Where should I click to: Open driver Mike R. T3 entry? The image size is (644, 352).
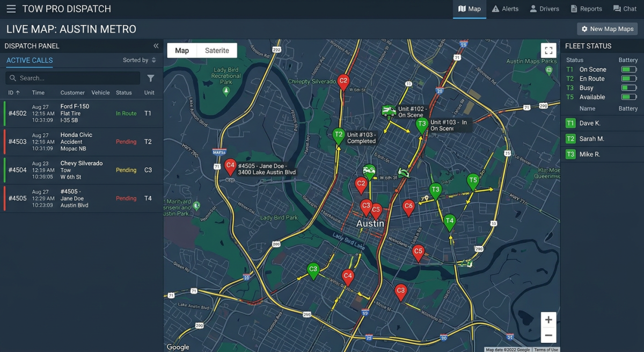coord(602,154)
